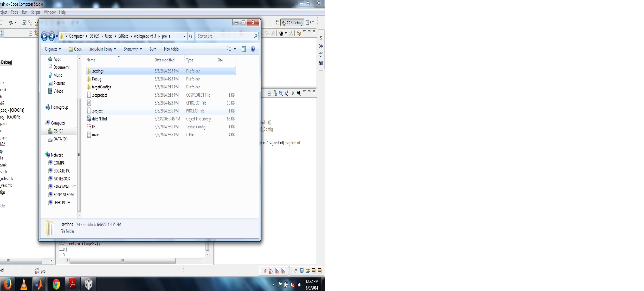Viewport: 644px width, 291px height.
Task: Open the change-view dropdown arrow in Explorer
Action: tap(235, 49)
